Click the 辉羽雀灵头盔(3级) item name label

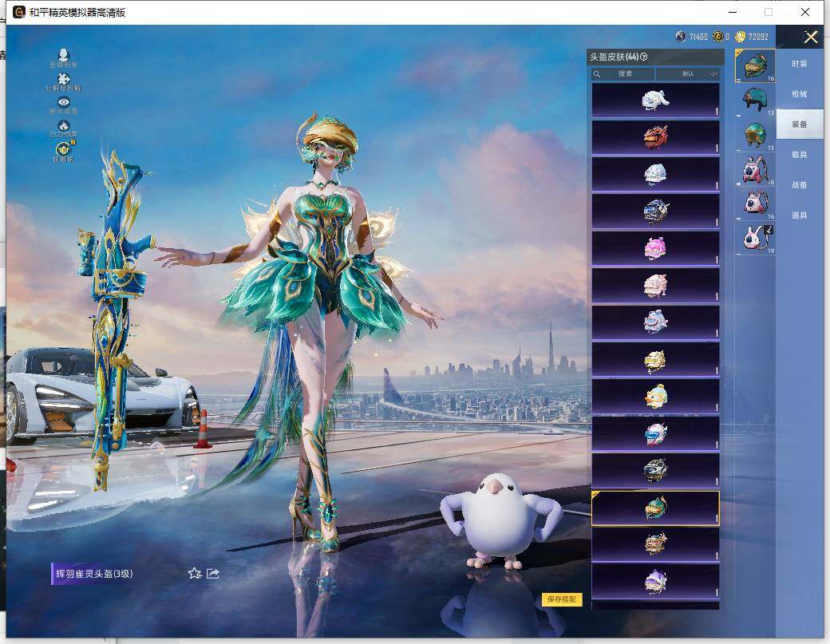(94, 574)
